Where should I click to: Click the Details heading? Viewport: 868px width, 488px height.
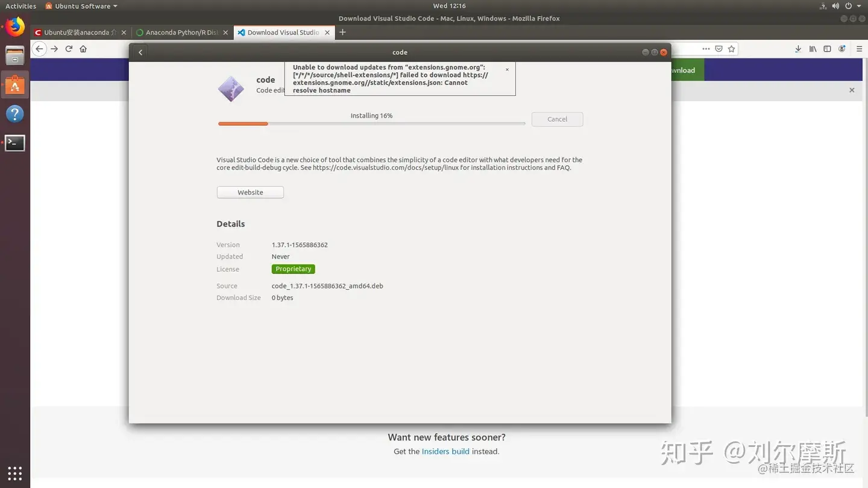(x=231, y=224)
